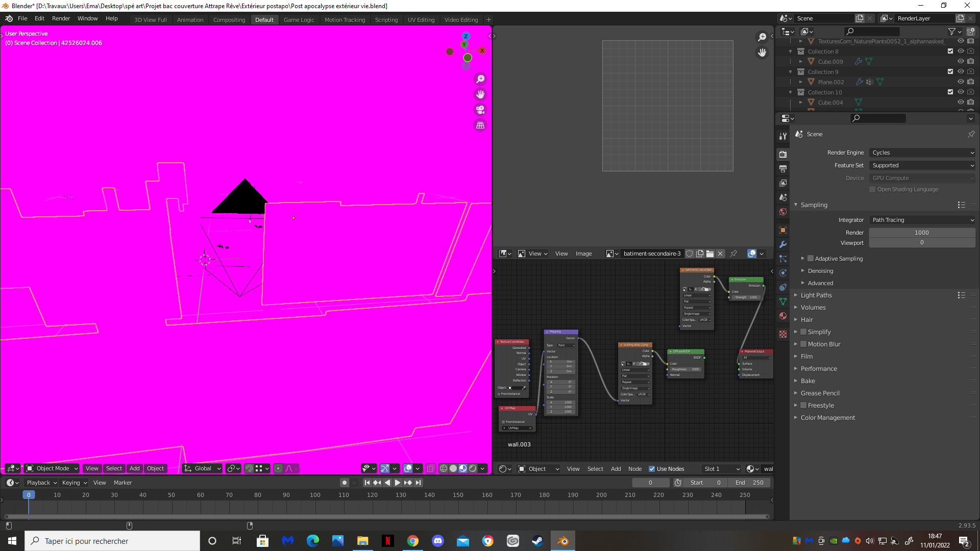This screenshot has width=980, height=551.
Task: Switch to UV Editing workspace tab
Action: click(421, 20)
